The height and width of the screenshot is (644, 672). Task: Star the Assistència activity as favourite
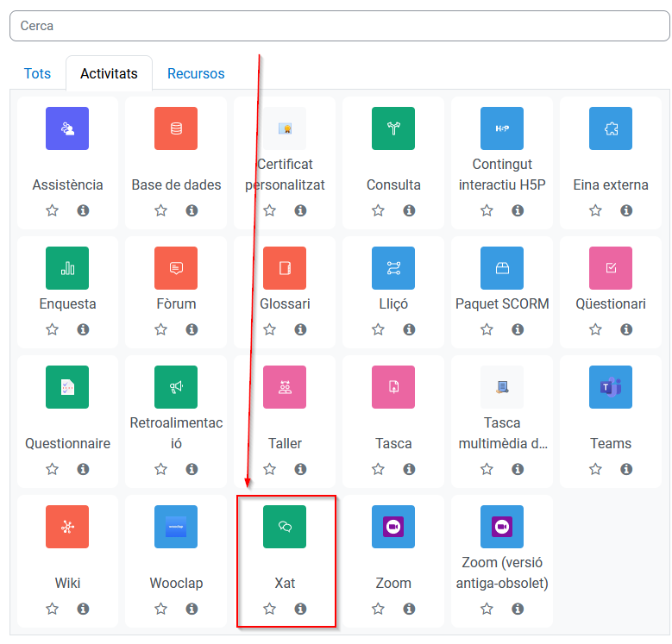coord(53,210)
